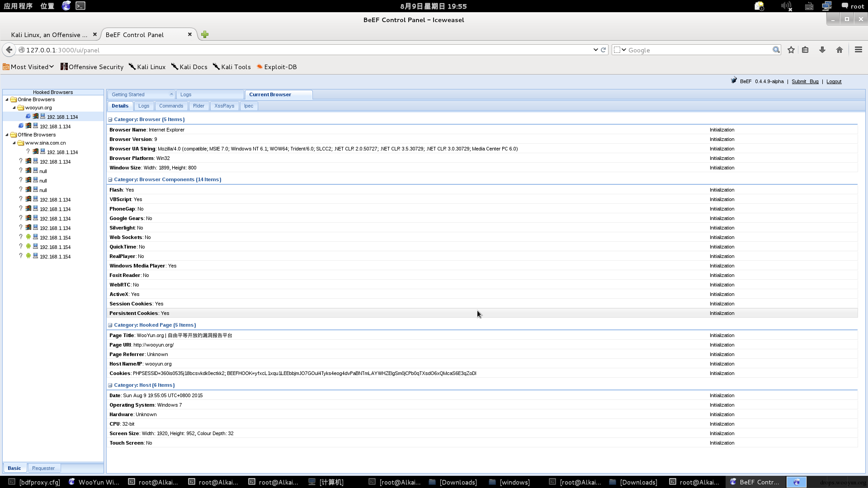
Task: Click the address bar URL field
Action: click(307, 50)
